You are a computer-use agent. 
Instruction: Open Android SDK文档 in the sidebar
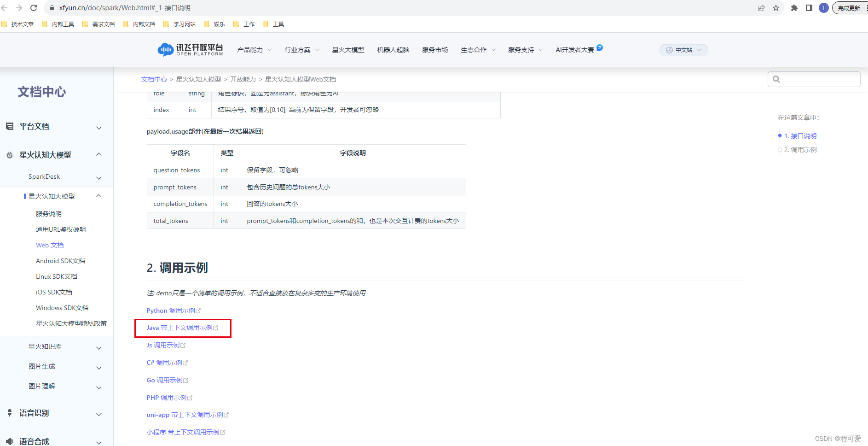61,261
